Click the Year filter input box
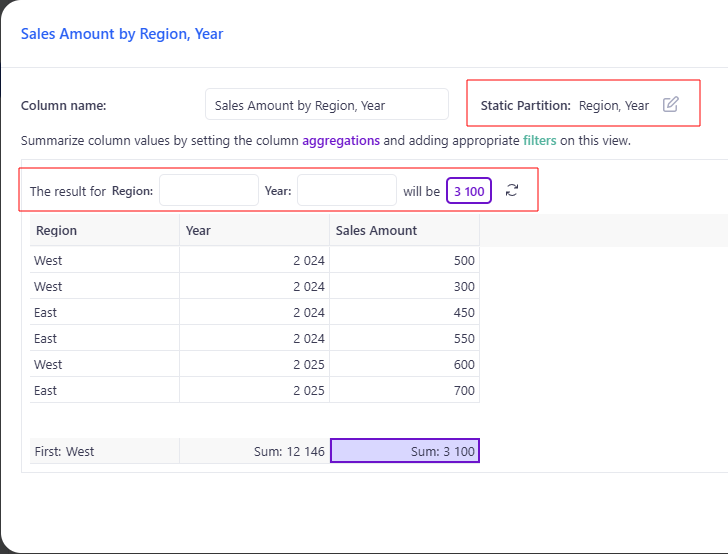 pyautogui.click(x=346, y=190)
